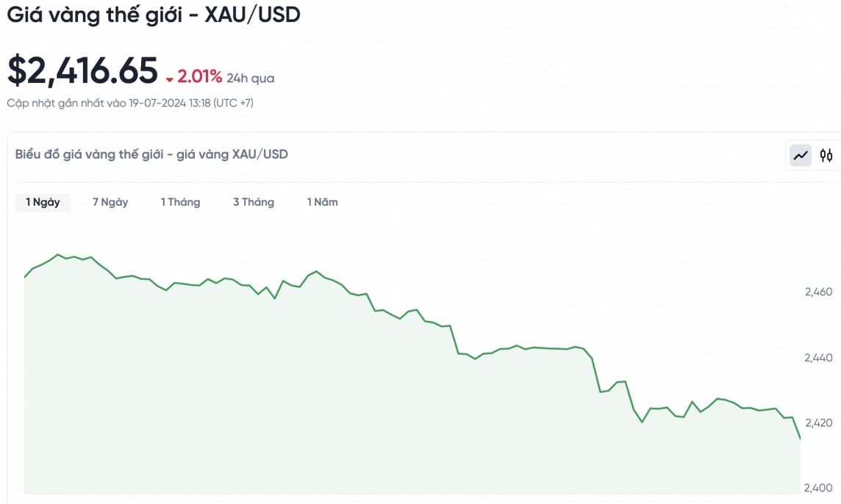Screen dimensions: 841x504
Task: Select the 1 Ngày time range
Action: coord(43,202)
